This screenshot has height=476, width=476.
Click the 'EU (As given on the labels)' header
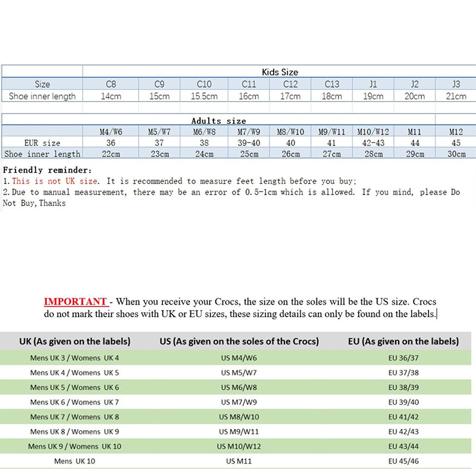[403, 341]
